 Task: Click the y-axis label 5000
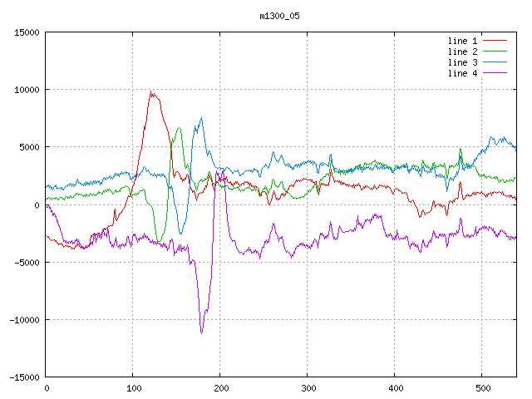28,147
